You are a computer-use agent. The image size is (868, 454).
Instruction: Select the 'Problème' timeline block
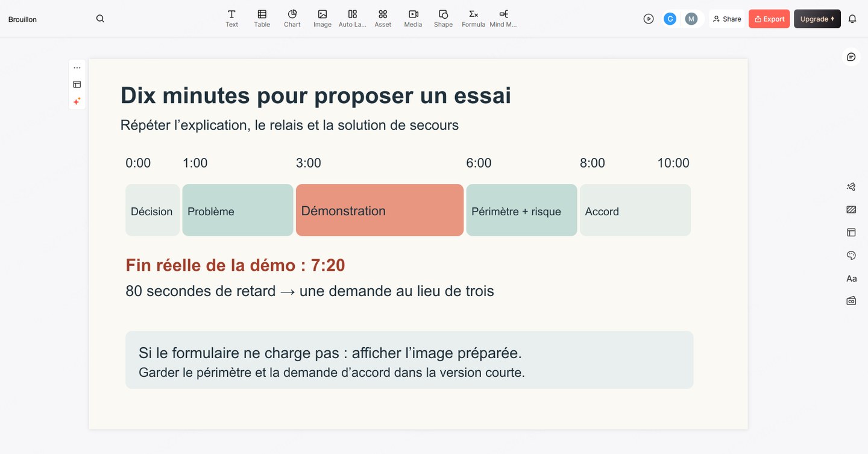click(x=237, y=210)
